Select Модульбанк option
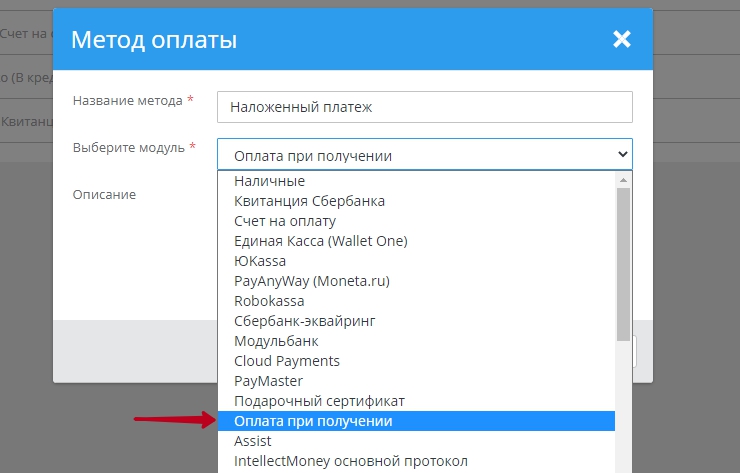Image resolution: width=740 pixels, height=473 pixels. (x=276, y=341)
